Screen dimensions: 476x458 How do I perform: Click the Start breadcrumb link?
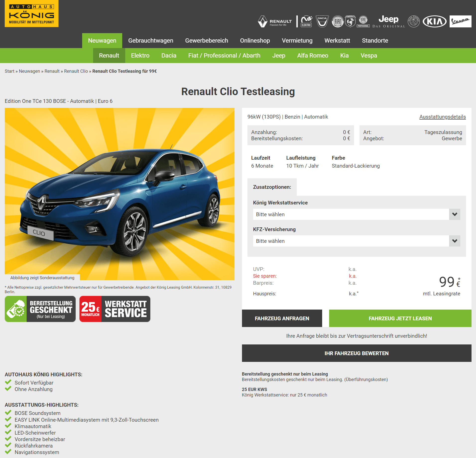click(9, 71)
